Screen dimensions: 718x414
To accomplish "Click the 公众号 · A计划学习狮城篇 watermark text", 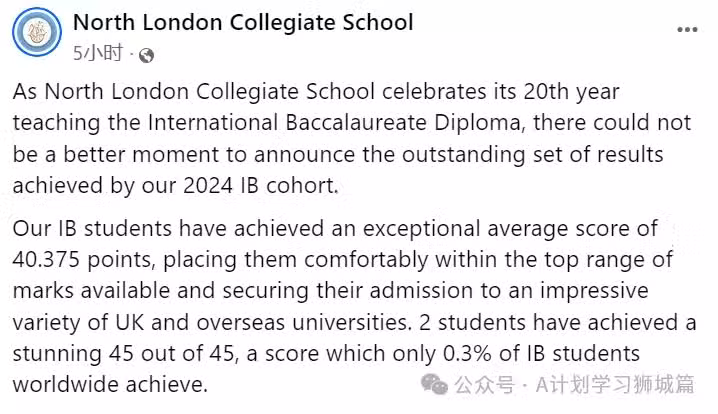I will click(574, 384).
